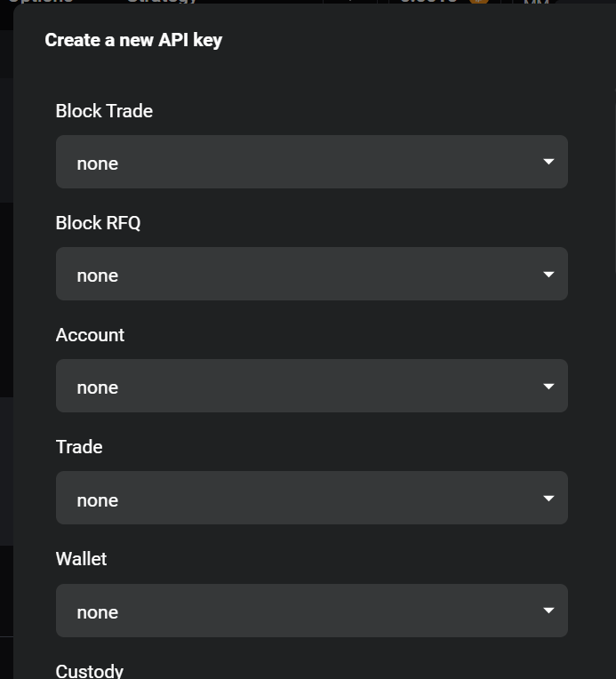This screenshot has width=616, height=679.
Task: Click the Bitcoin coin icon in header
Action: pos(479,2)
